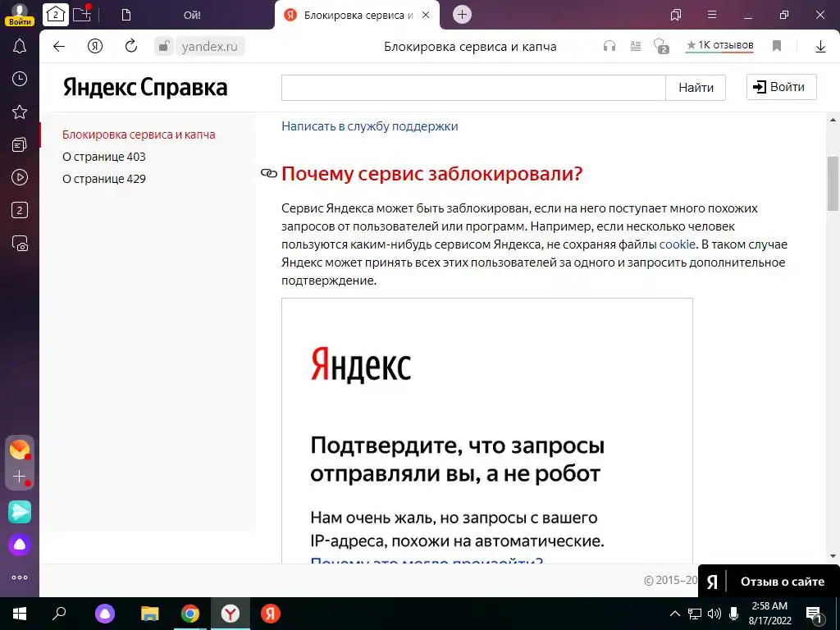
Task: Open tabs counter icon in sidebar
Action: point(20,210)
